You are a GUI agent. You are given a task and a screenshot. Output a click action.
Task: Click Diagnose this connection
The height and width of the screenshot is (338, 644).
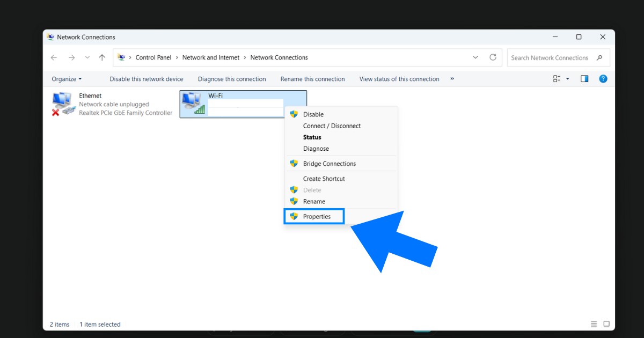232,79
